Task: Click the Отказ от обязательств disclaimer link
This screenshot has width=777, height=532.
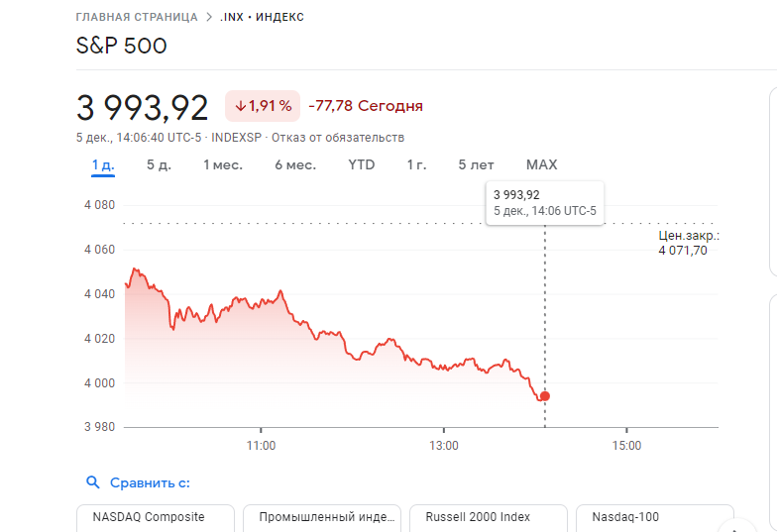Action: [338, 138]
